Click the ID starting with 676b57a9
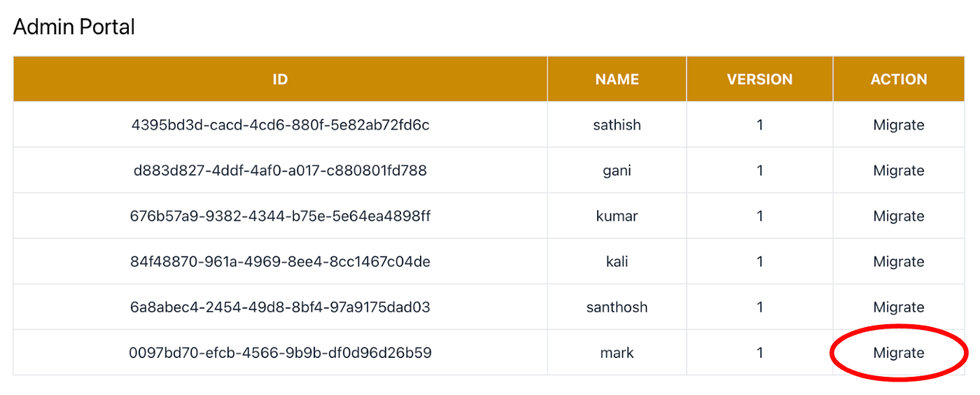This screenshot has width=980, height=395. coord(280,216)
